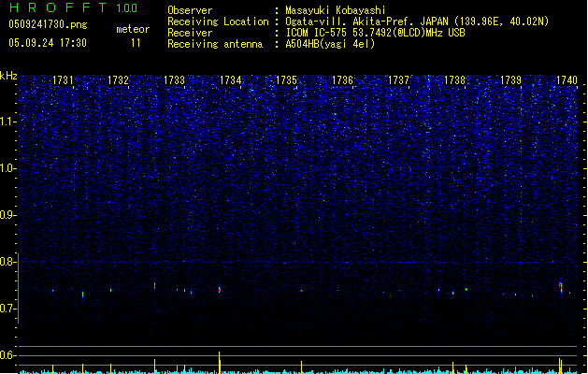Image resolution: width=588 pixels, height=374 pixels.
Task: Click the 0.6 kHz axis label
Action: [x=8, y=355]
